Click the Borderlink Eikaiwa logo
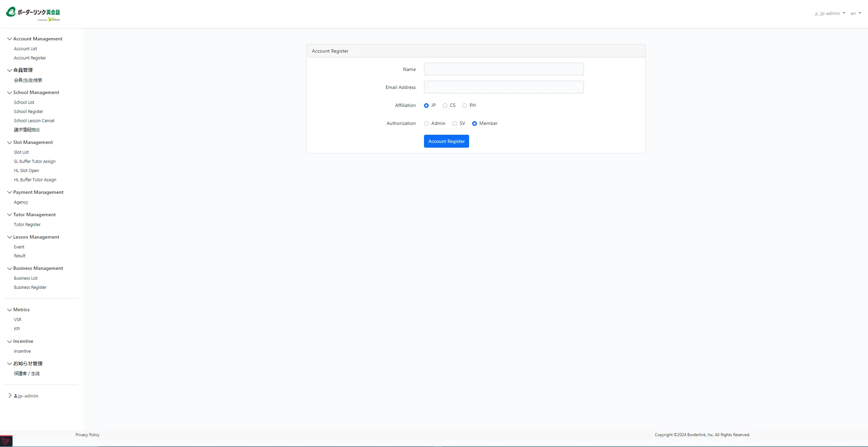 (x=33, y=14)
